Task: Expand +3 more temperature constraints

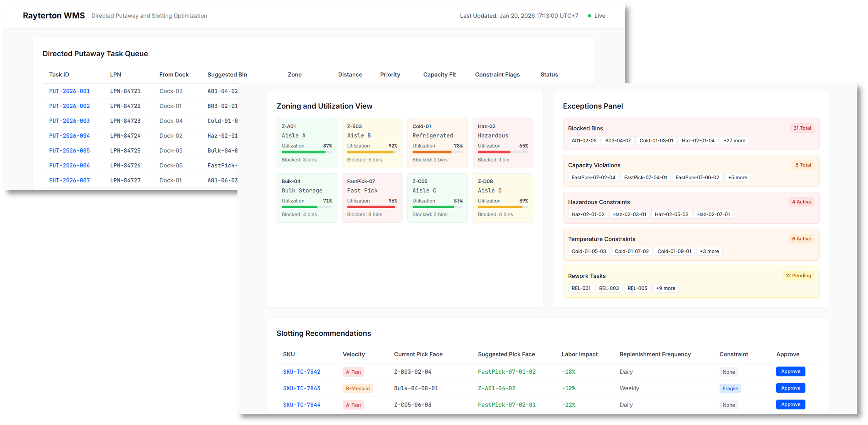Action: (709, 251)
